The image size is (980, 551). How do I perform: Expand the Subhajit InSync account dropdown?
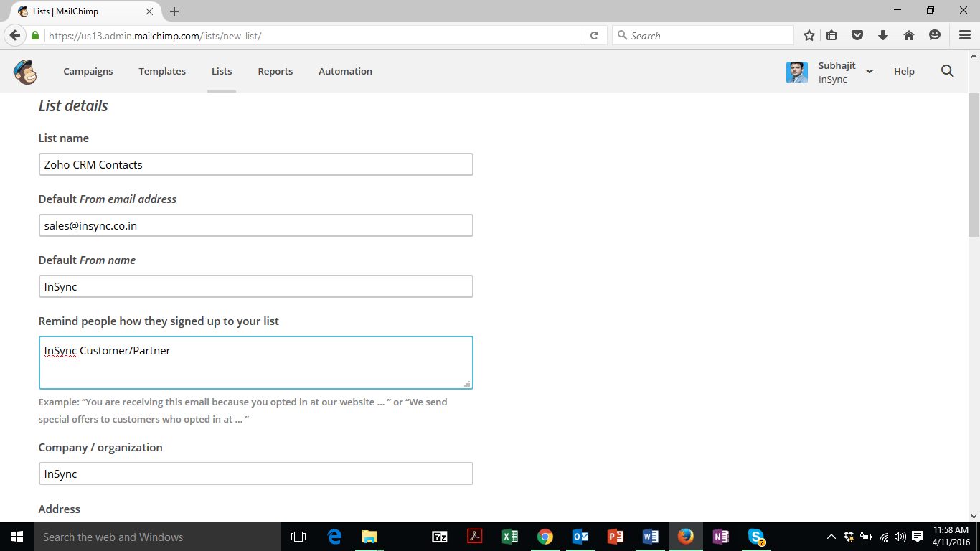(870, 72)
